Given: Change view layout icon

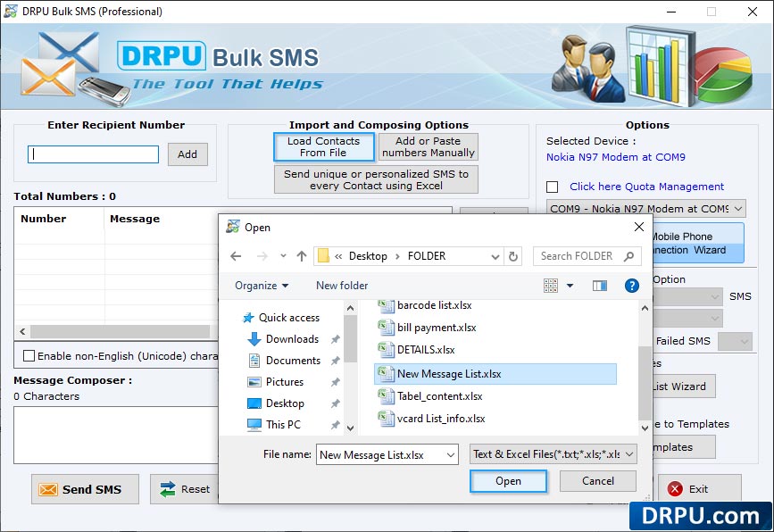Looking at the screenshot, I should tap(551, 286).
